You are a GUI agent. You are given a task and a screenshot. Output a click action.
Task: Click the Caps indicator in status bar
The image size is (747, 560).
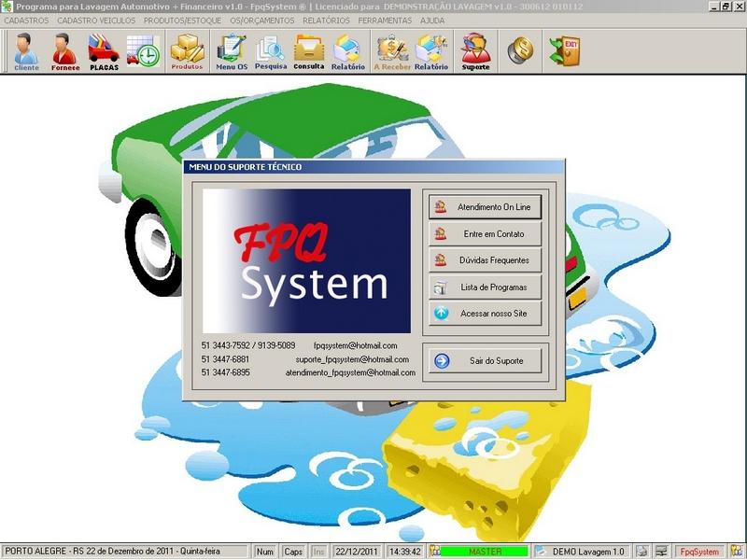click(293, 552)
